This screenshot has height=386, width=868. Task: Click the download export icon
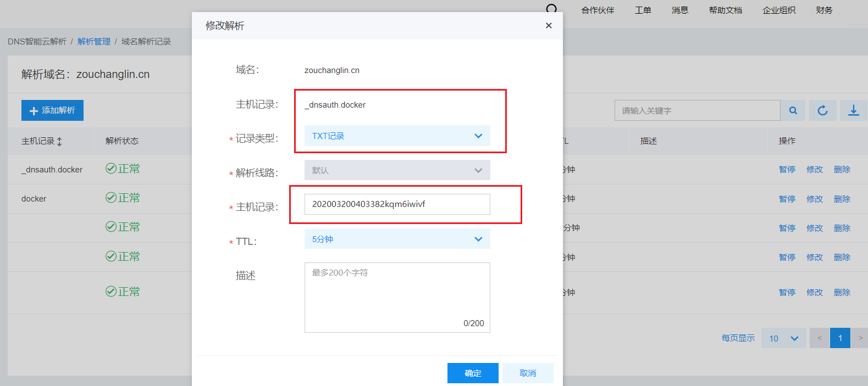(853, 110)
